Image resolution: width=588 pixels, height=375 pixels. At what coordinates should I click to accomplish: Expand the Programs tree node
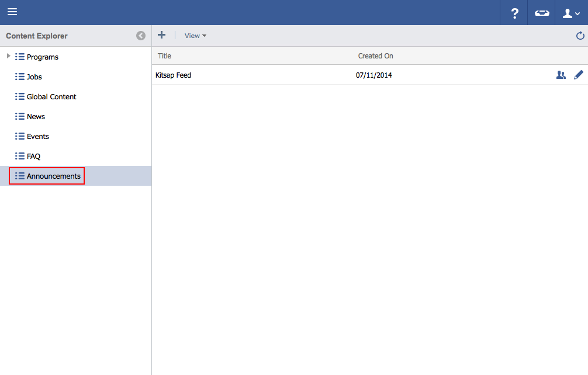(8, 57)
